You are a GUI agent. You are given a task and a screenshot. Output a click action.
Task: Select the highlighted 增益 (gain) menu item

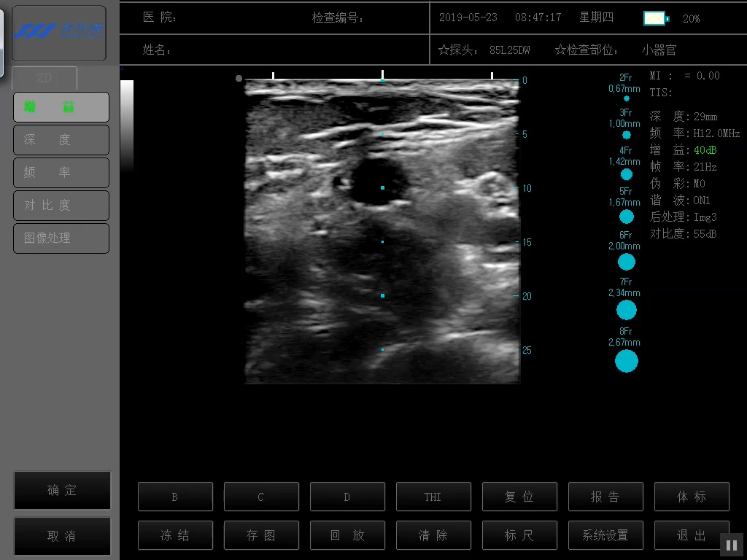61,107
